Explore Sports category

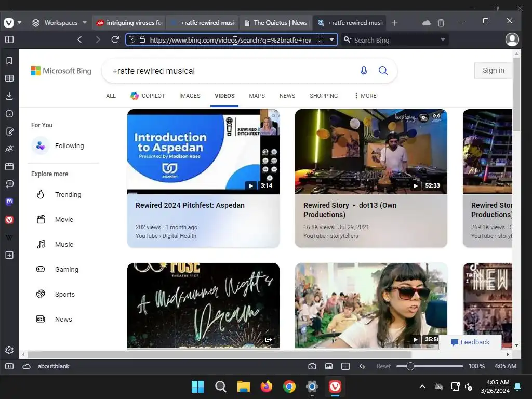(x=55, y=294)
